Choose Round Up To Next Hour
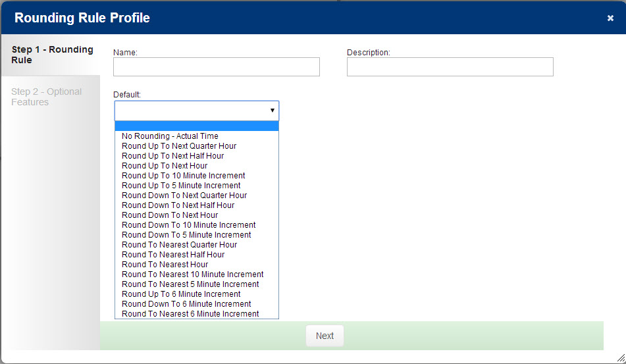The height and width of the screenshot is (364, 626). 197,166
